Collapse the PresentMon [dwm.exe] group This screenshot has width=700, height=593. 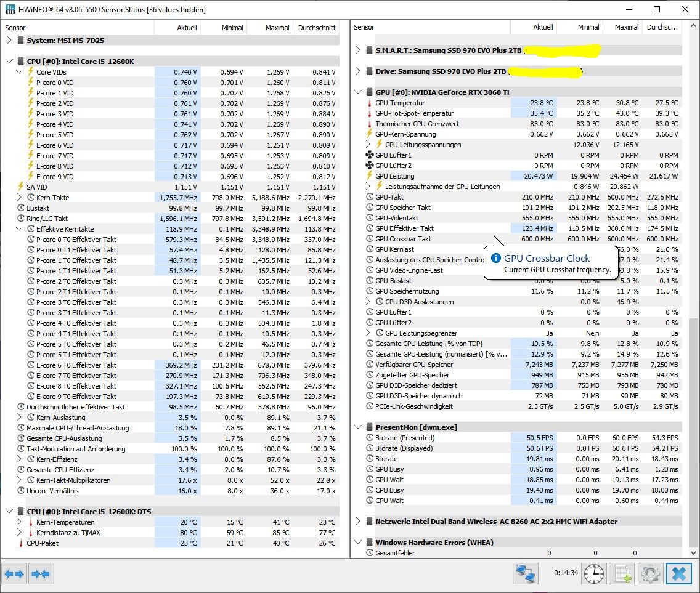point(358,427)
